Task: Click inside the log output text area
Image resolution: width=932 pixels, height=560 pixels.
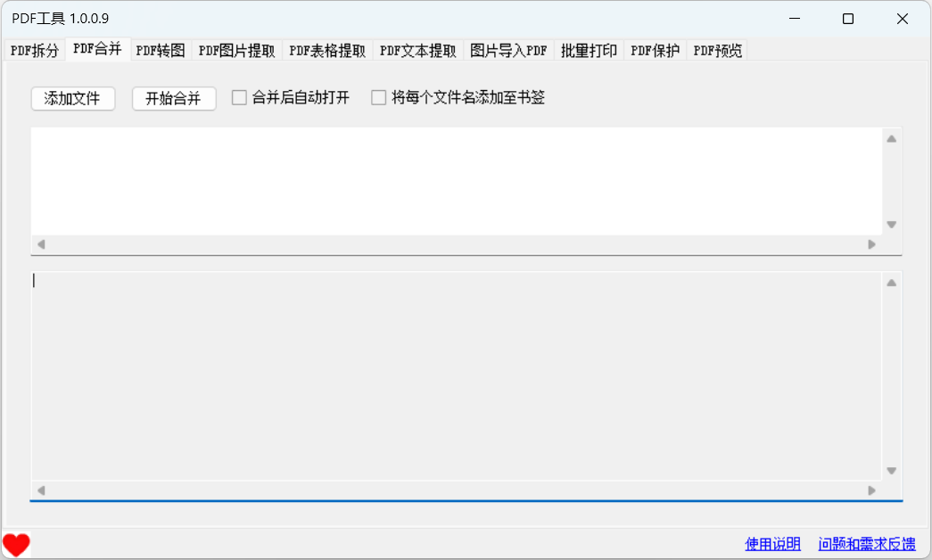Action: pyautogui.click(x=456, y=375)
